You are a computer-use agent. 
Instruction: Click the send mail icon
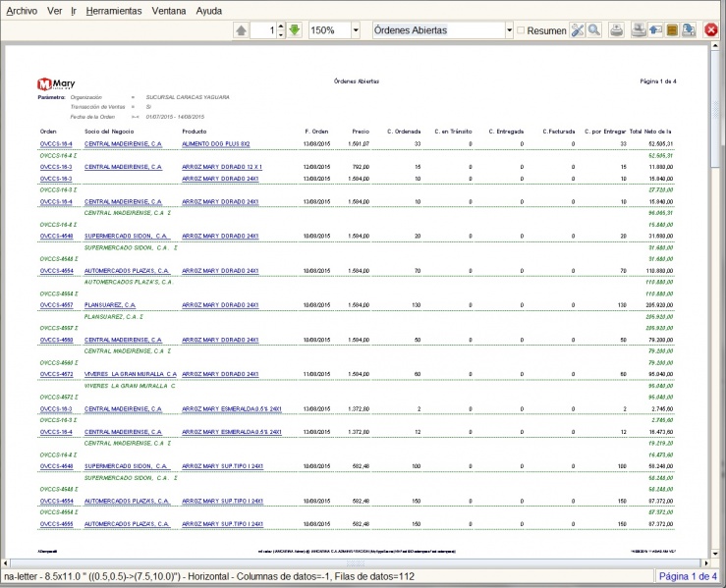(x=655, y=30)
